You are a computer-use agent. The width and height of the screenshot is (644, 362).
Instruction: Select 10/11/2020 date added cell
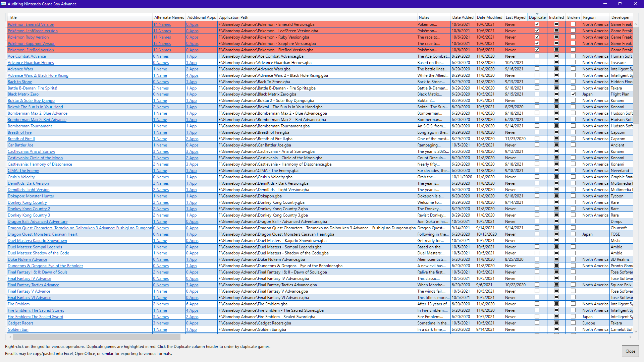tap(463, 177)
